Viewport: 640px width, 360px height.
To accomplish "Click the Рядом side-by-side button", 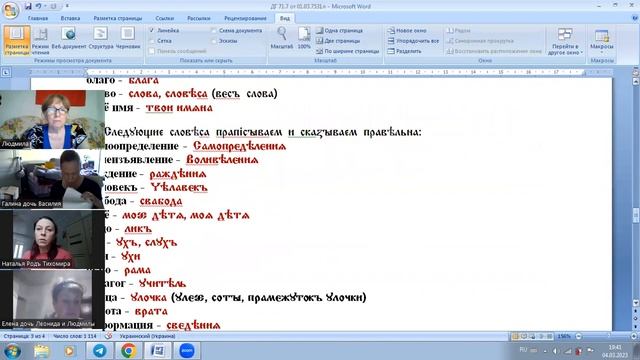I will (x=458, y=31).
